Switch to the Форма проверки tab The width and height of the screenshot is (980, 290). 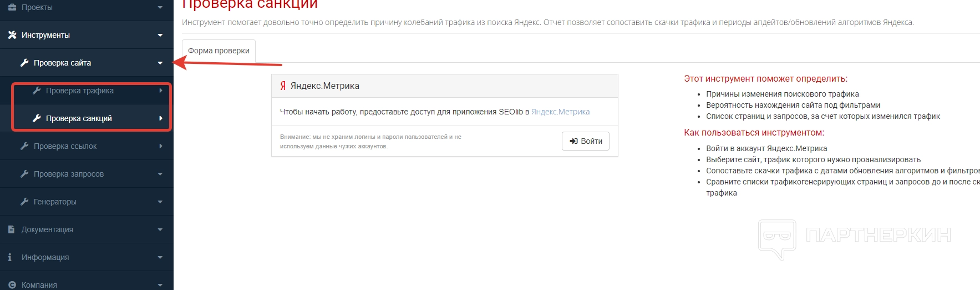coord(219,51)
